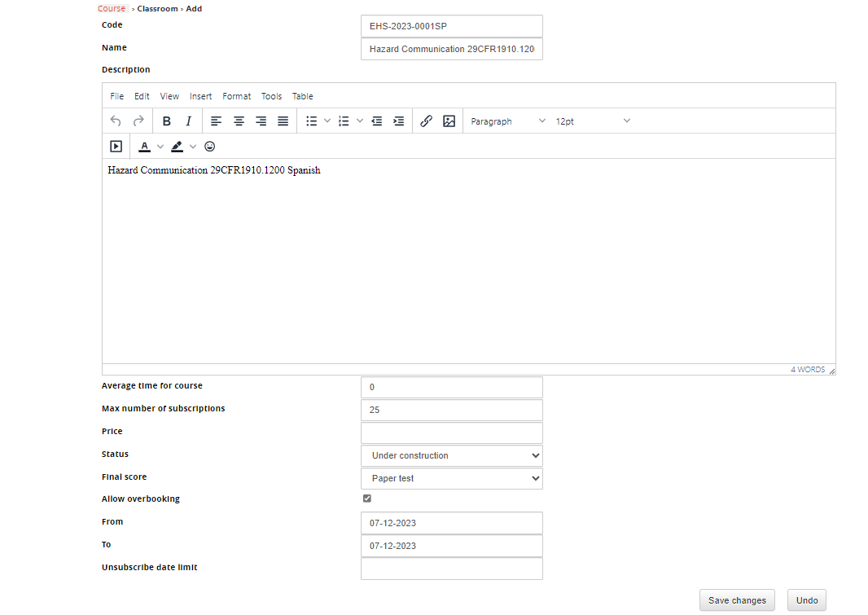Image resolution: width=868 pixels, height=615 pixels.
Task: Expand the Status dropdown
Action: point(451,455)
